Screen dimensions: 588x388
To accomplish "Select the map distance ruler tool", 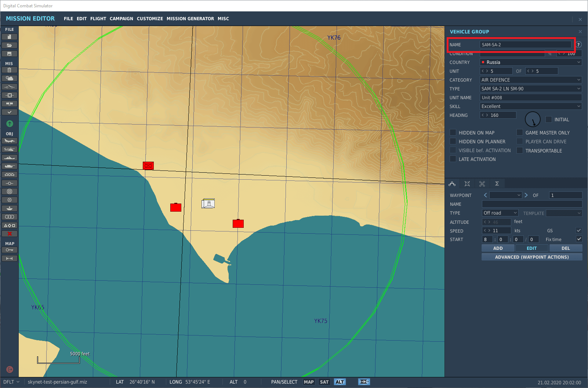I will point(10,258).
